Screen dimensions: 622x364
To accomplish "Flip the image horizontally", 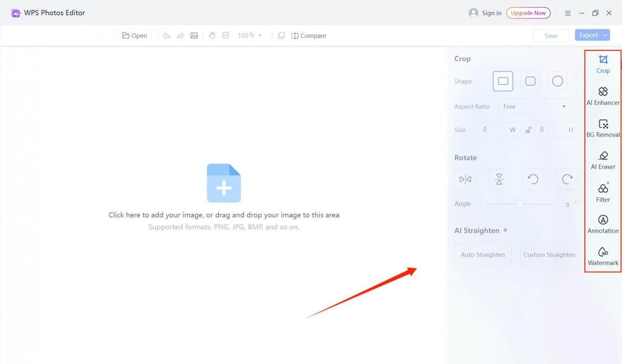I will [x=465, y=179].
